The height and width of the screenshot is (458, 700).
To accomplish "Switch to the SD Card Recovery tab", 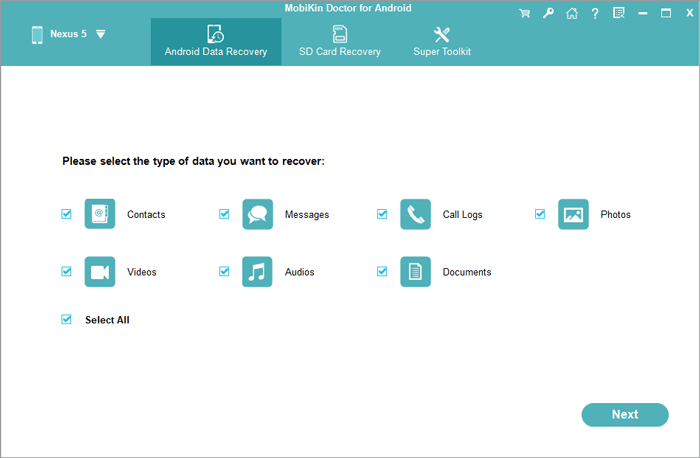I will pyautogui.click(x=340, y=41).
